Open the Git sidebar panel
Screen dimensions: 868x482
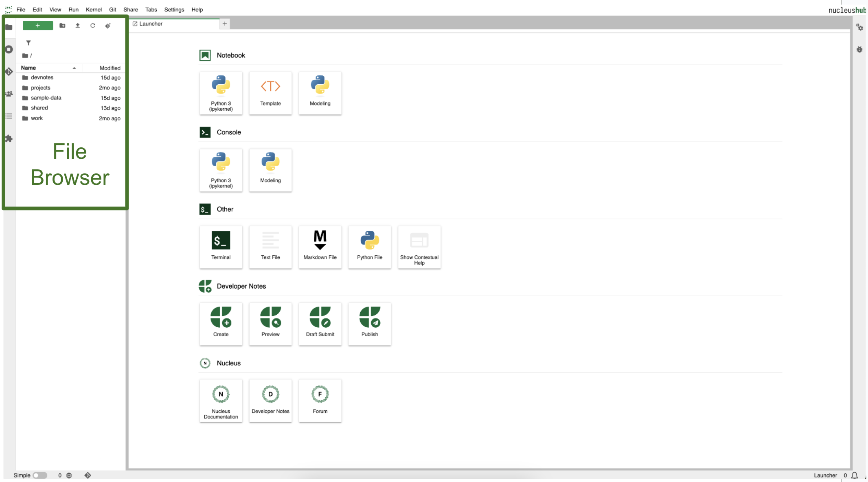[9, 72]
